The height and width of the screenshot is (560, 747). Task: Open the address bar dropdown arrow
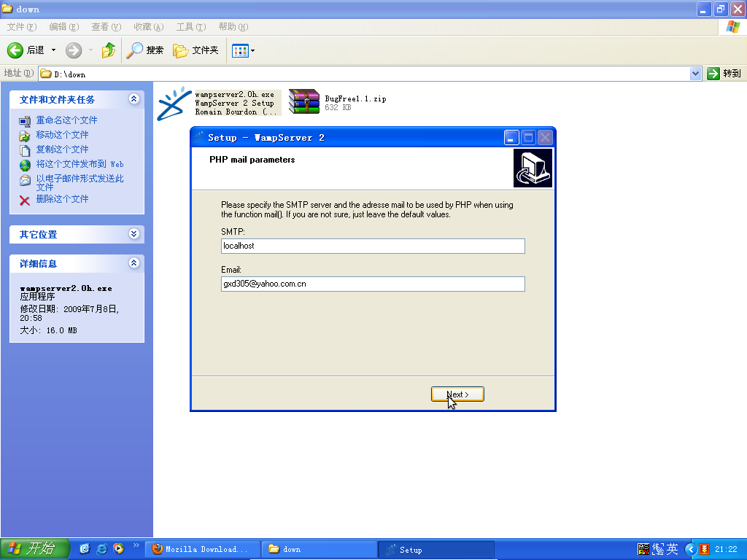pos(695,74)
